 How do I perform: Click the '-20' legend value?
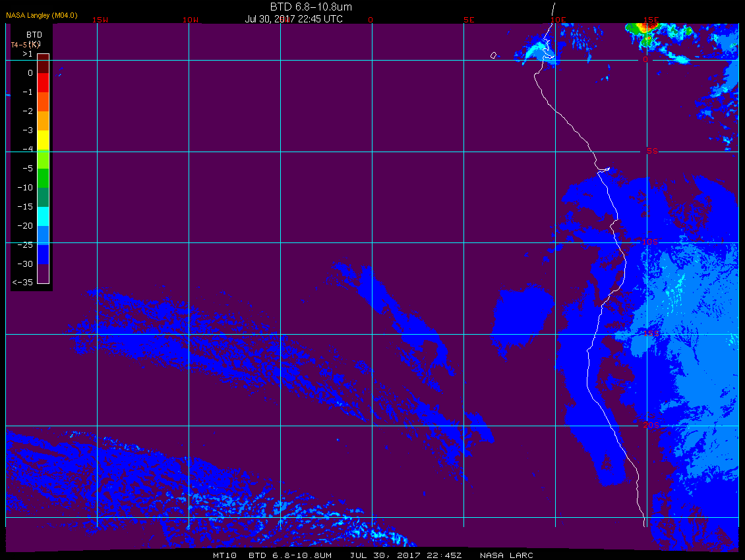(25, 225)
